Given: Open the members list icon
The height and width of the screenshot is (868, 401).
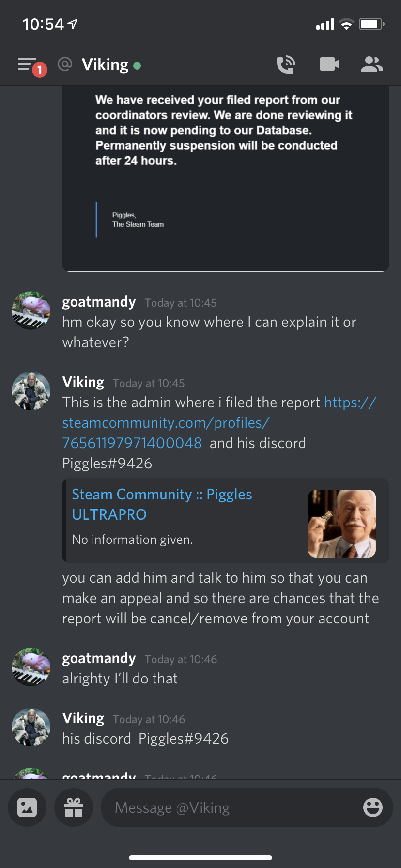Looking at the screenshot, I should click(x=372, y=64).
